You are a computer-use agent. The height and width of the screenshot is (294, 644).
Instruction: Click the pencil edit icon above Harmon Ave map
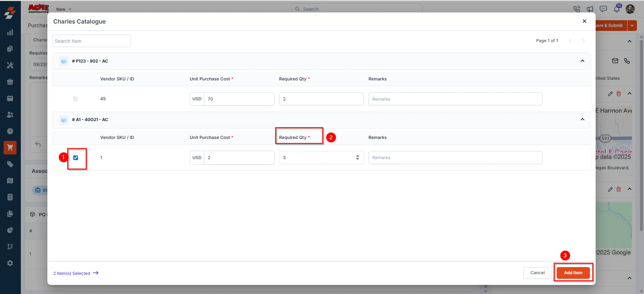(x=610, y=94)
